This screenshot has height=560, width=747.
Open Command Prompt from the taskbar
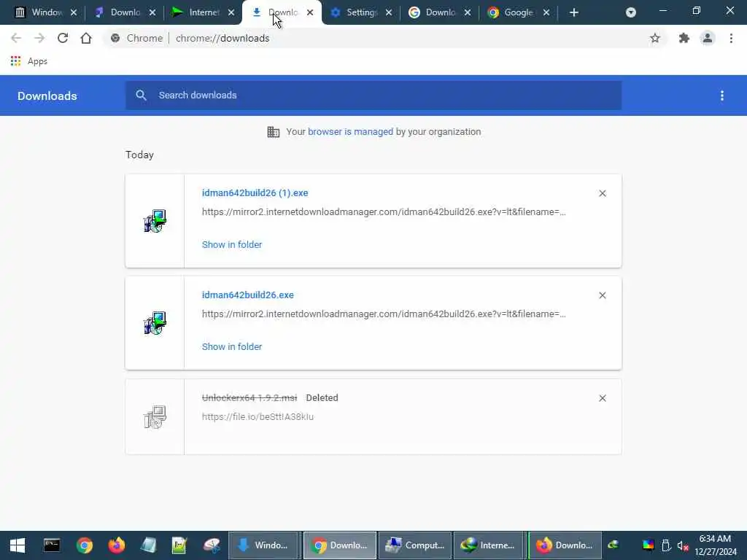click(x=52, y=545)
